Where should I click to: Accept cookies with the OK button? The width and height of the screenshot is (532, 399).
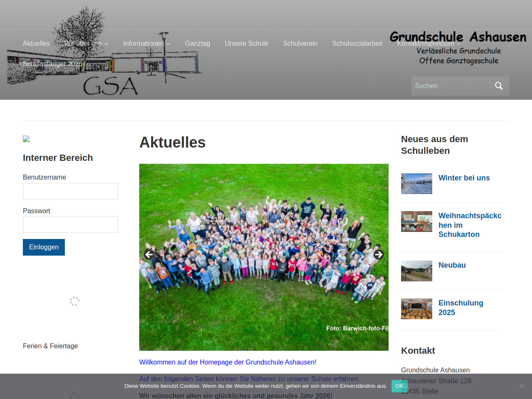coord(399,386)
